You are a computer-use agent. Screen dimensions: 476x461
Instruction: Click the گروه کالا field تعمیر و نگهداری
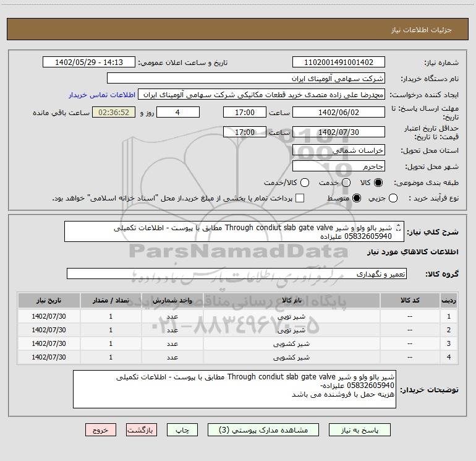click(x=237, y=274)
